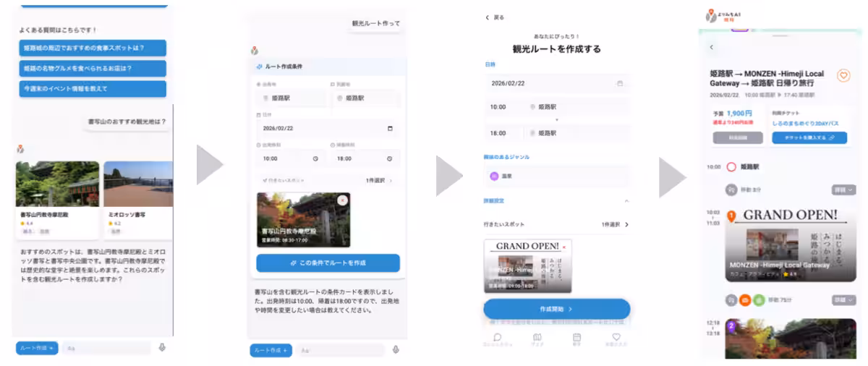Expand the 詳細 dropdown next to 移動 3分

pos(843,190)
